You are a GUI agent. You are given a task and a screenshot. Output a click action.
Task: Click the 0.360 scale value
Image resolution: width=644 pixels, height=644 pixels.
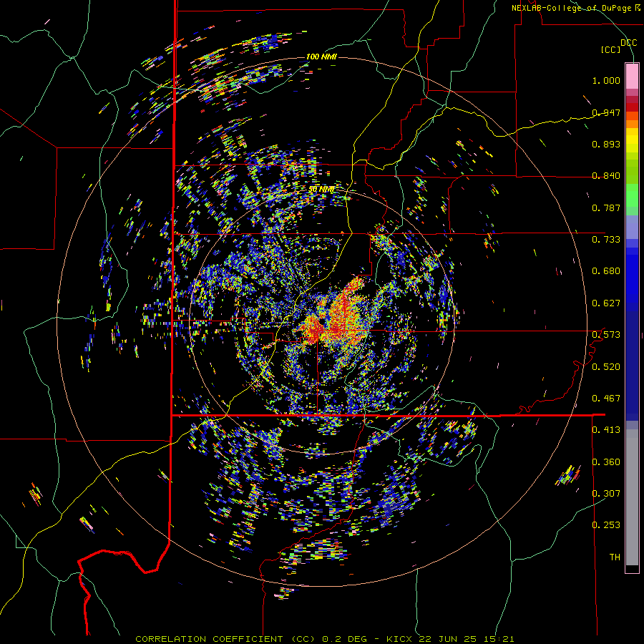pyautogui.click(x=606, y=462)
